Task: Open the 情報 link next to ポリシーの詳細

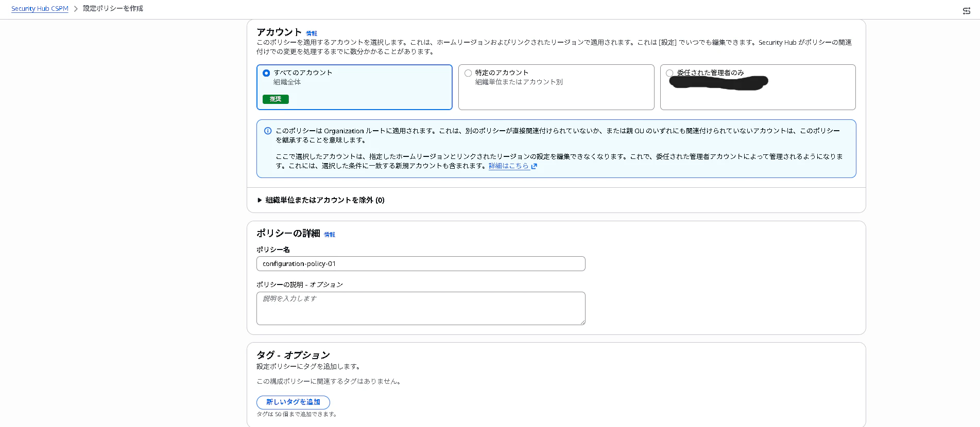Action: pyautogui.click(x=330, y=235)
